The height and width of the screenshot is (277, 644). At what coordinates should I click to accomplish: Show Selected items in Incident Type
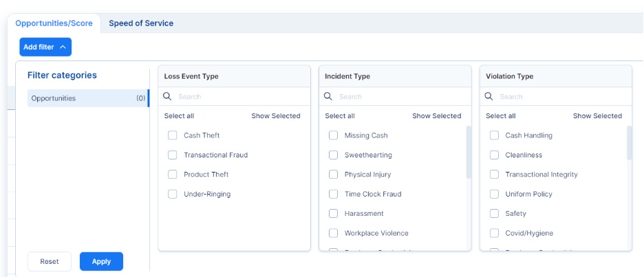(436, 116)
